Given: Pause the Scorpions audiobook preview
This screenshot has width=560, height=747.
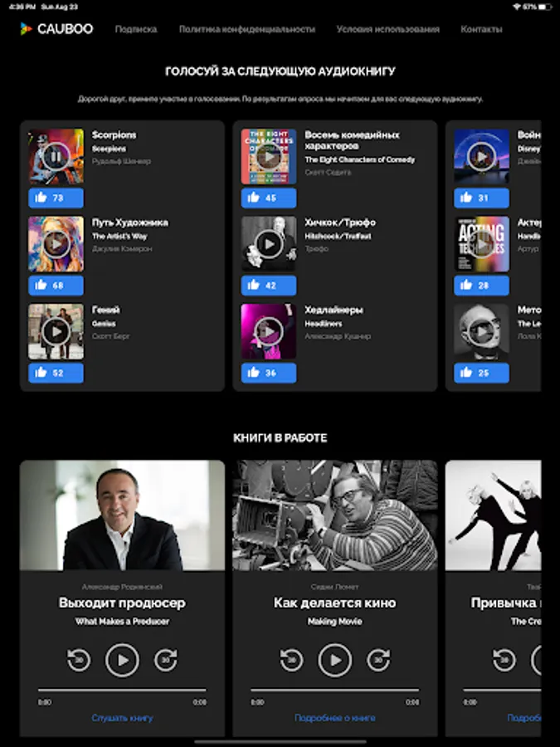Looking at the screenshot, I should [56, 156].
